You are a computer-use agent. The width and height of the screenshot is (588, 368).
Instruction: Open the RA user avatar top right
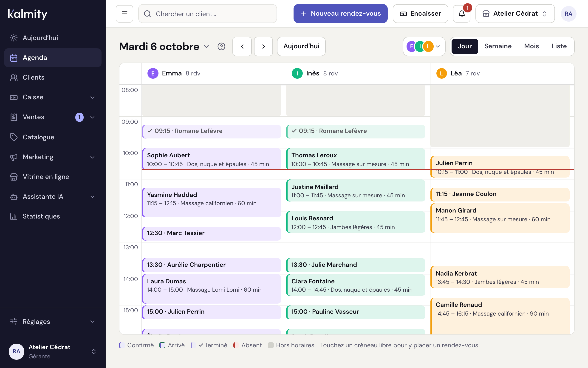coord(568,14)
